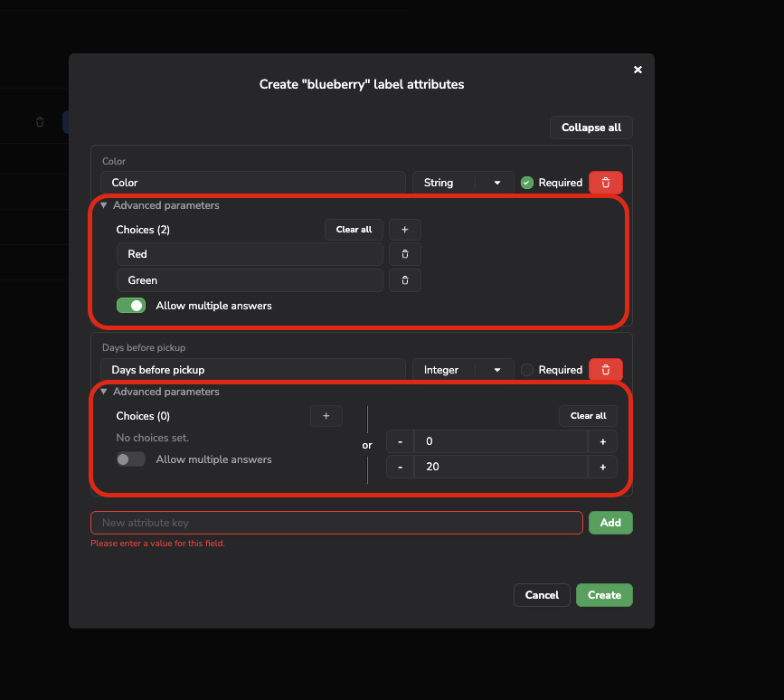Click the trash icon in the background page
The width and height of the screenshot is (784, 700).
(x=40, y=122)
